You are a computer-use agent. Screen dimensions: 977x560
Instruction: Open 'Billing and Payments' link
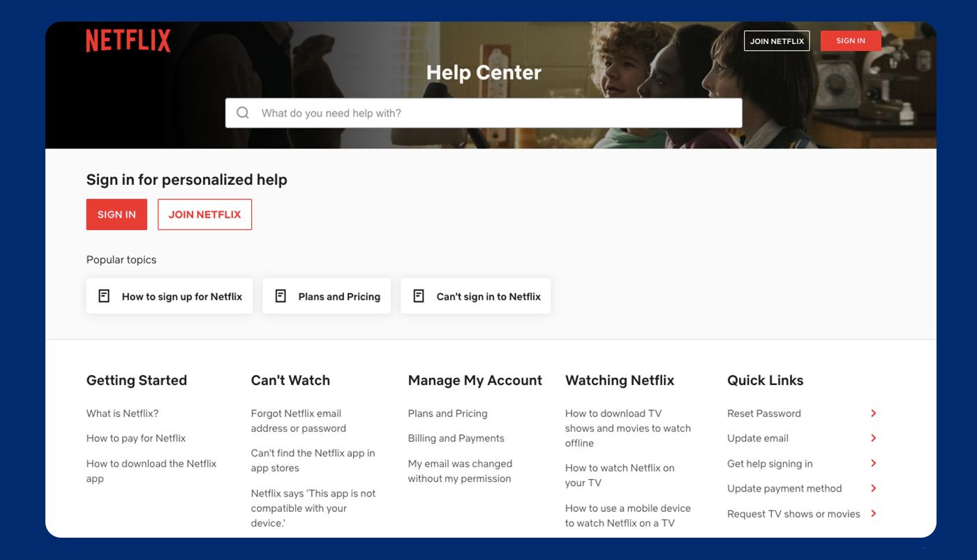coord(456,438)
